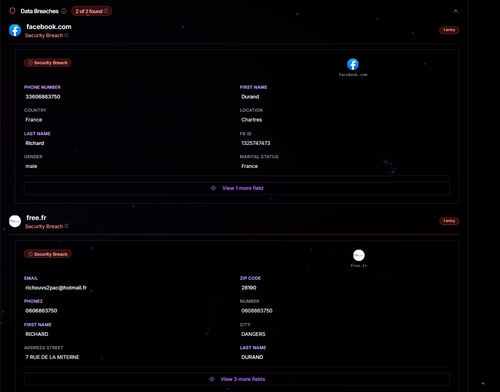Select the phone number 33606863750
Screen dimensions: 500x392
[x=43, y=97]
